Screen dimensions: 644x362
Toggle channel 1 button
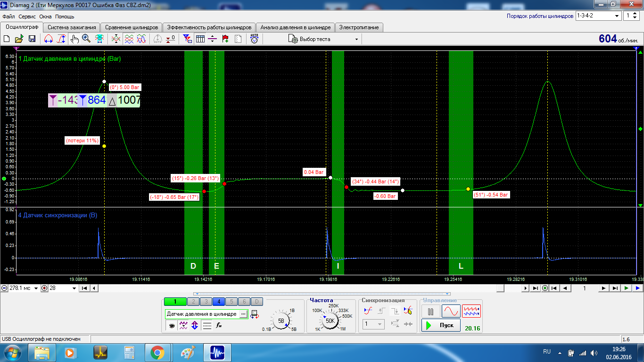pyautogui.click(x=175, y=302)
